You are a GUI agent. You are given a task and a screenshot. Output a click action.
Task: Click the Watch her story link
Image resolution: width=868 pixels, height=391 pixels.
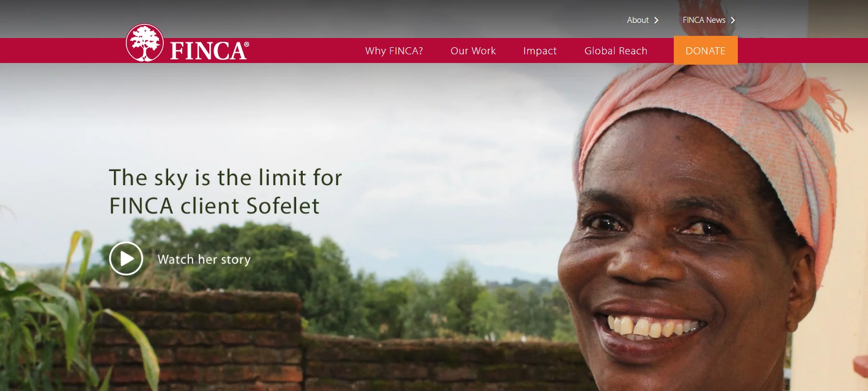204,260
